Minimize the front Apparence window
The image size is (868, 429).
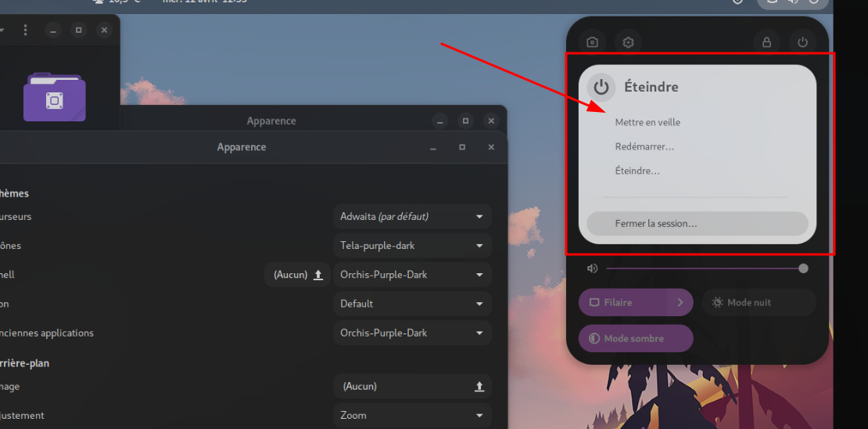pos(433,147)
